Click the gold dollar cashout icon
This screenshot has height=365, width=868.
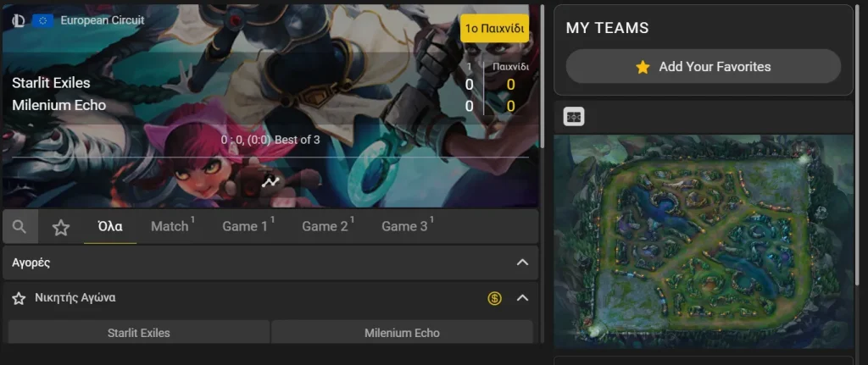(x=494, y=299)
